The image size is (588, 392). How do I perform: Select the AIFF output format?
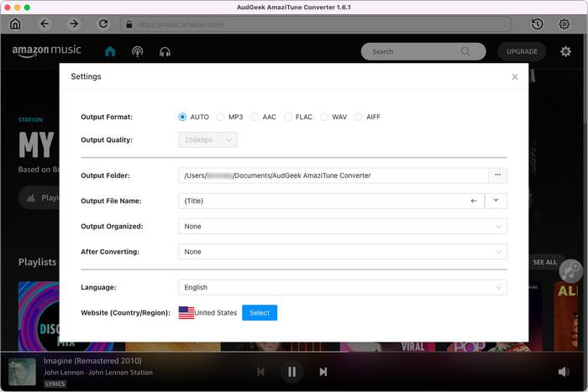point(359,117)
